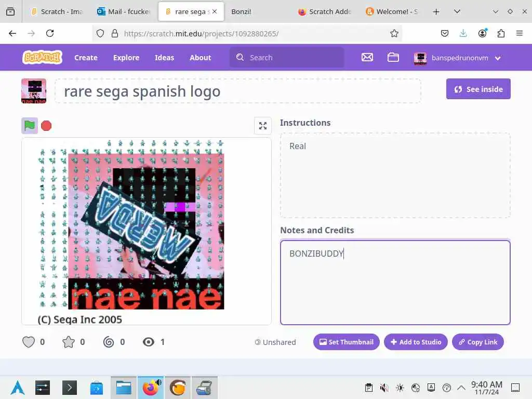
Task: Click the favorite star icon
Action: [69, 342]
